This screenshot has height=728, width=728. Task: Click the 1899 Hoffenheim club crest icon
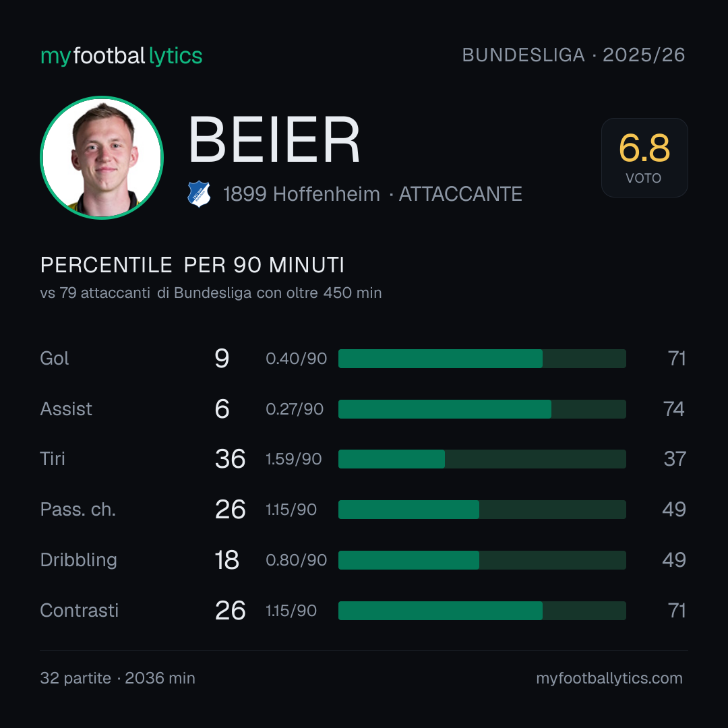(x=199, y=193)
